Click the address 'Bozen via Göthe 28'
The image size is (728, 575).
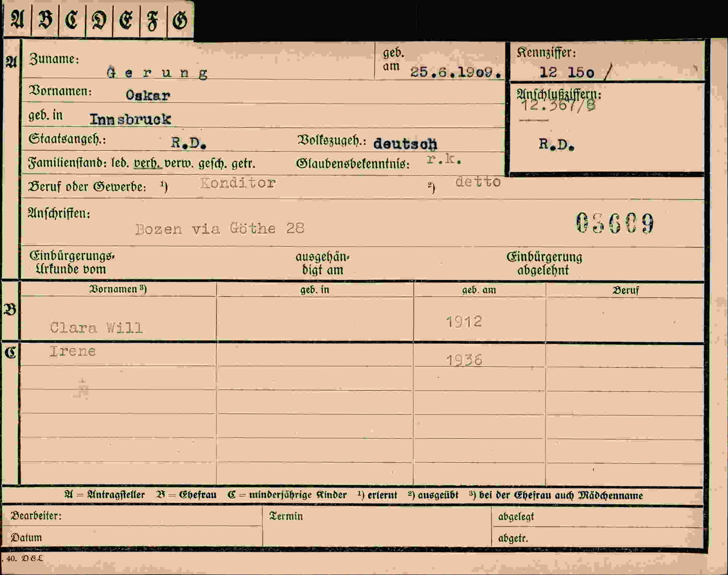(220, 229)
